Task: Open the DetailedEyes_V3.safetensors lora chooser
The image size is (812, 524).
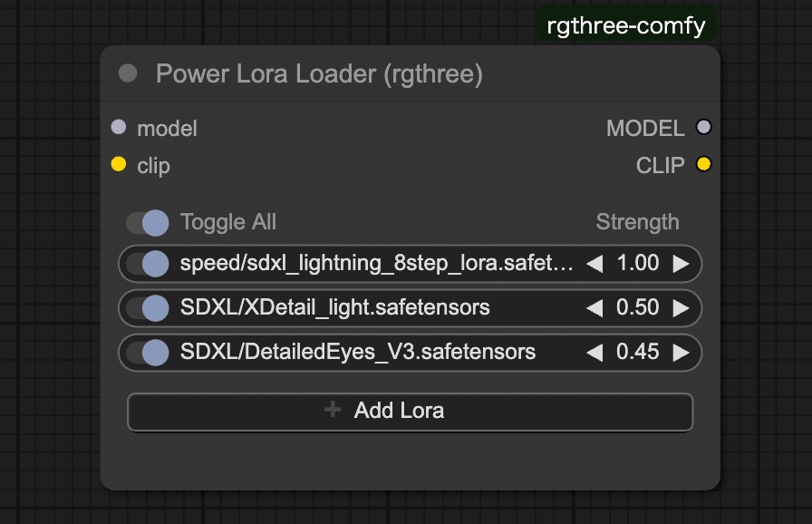Action: 358,353
